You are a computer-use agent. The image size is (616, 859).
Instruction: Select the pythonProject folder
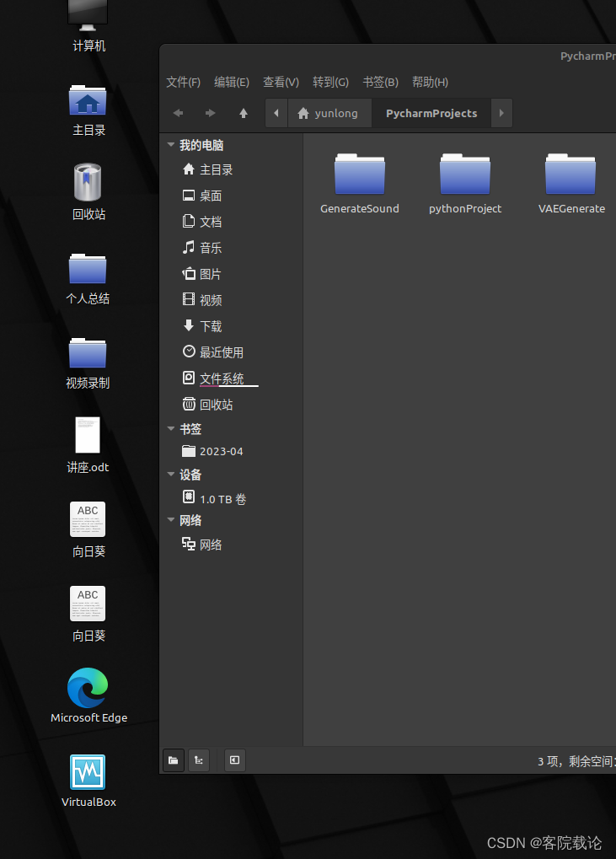465,185
